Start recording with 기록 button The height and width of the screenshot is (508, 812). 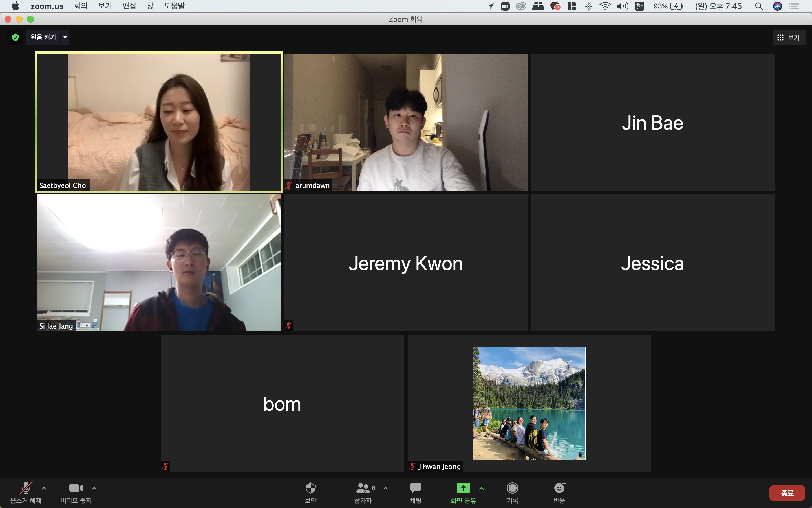click(512, 492)
